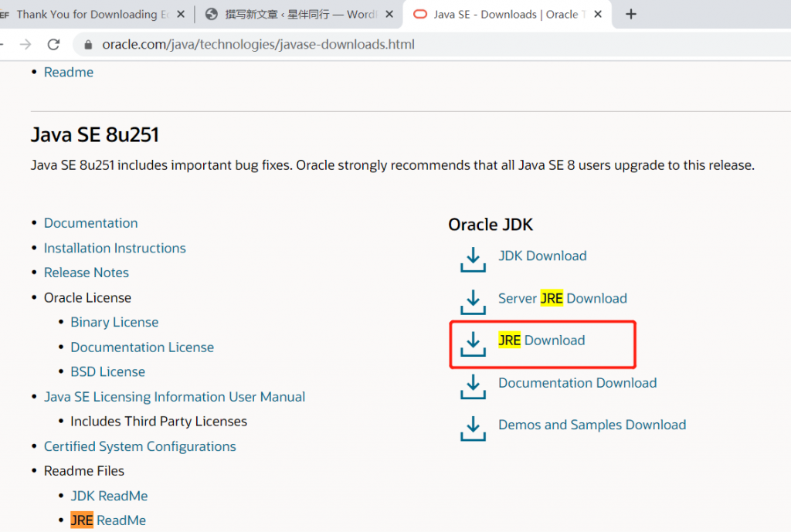Click the JRE Download arrow icon
The height and width of the screenshot is (532, 791).
pyautogui.click(x=473, y=344)
